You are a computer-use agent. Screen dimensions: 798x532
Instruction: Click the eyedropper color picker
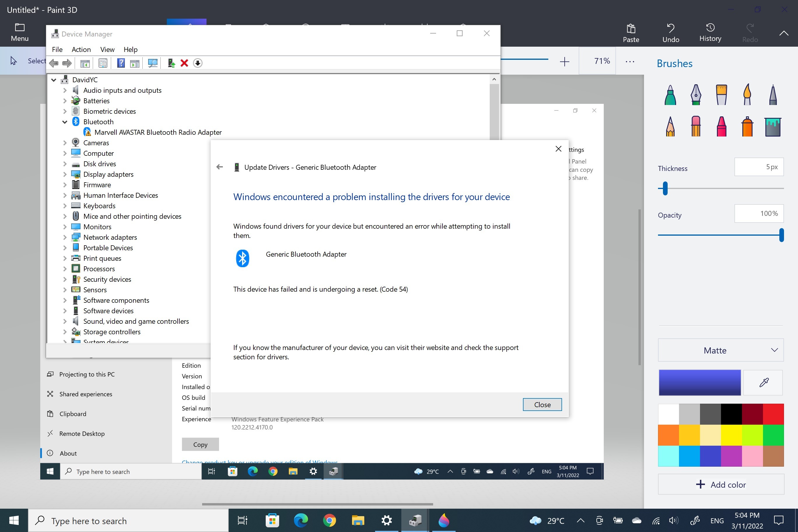(x=763, y=382)
